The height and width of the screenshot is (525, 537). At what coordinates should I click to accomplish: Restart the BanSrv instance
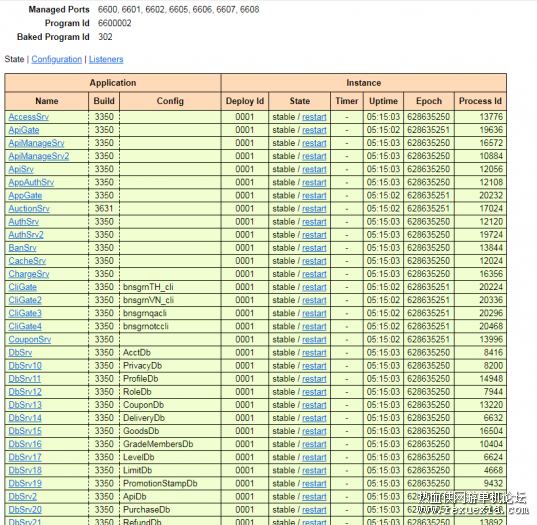314,248
